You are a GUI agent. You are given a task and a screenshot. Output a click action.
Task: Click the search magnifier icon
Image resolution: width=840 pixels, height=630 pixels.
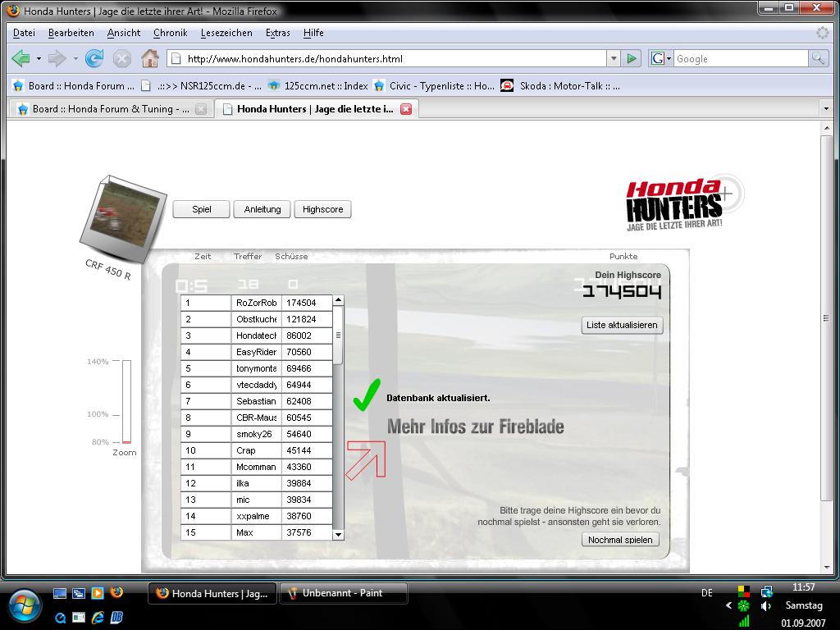point(818,58)
